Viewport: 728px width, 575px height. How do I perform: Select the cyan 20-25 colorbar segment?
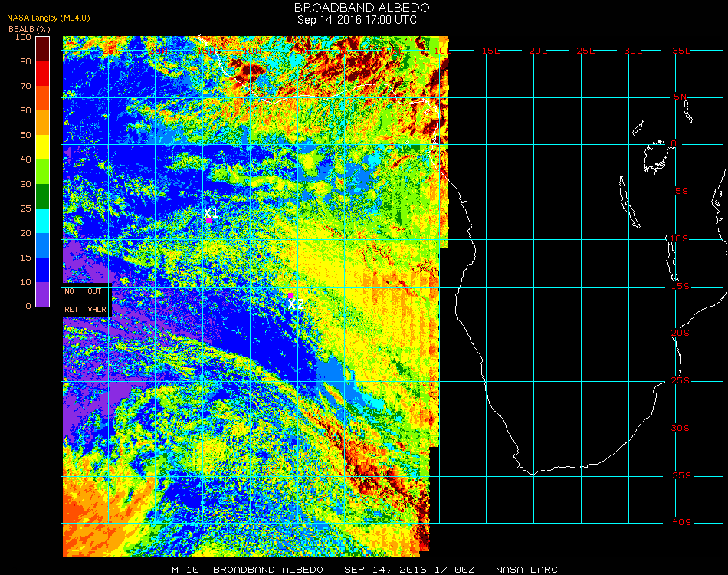click(42, 221)
